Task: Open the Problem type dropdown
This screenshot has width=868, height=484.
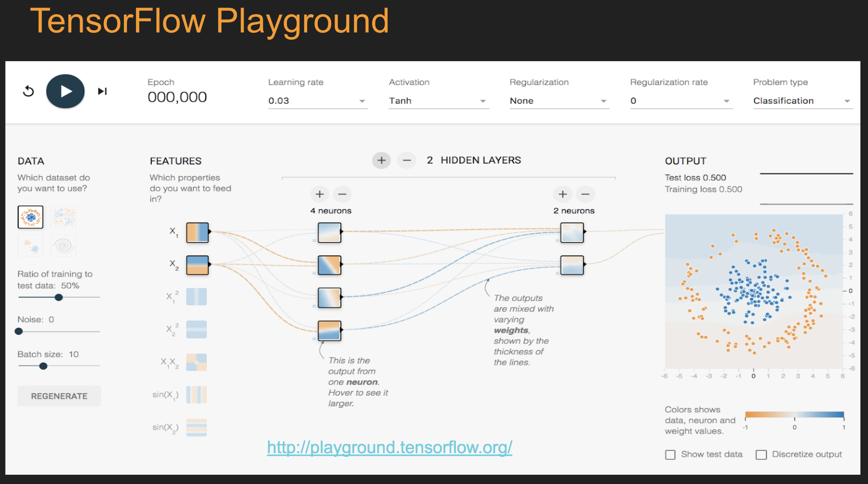Action: [803, 101]
